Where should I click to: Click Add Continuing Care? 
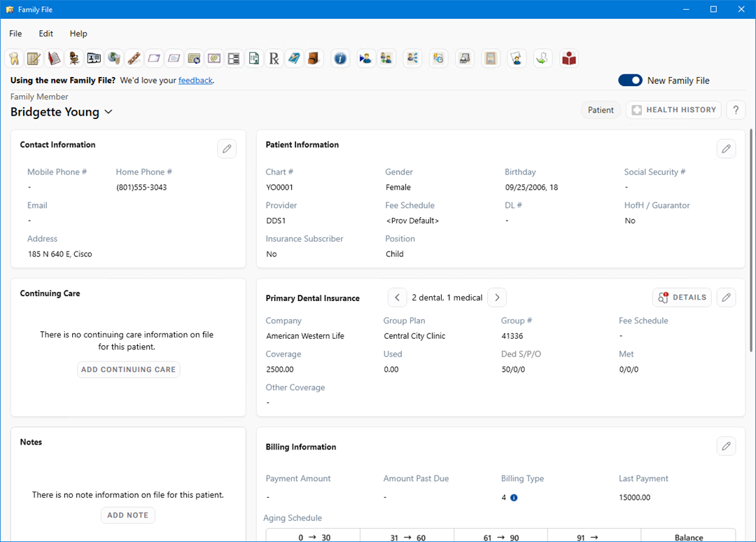pos(128,369)
